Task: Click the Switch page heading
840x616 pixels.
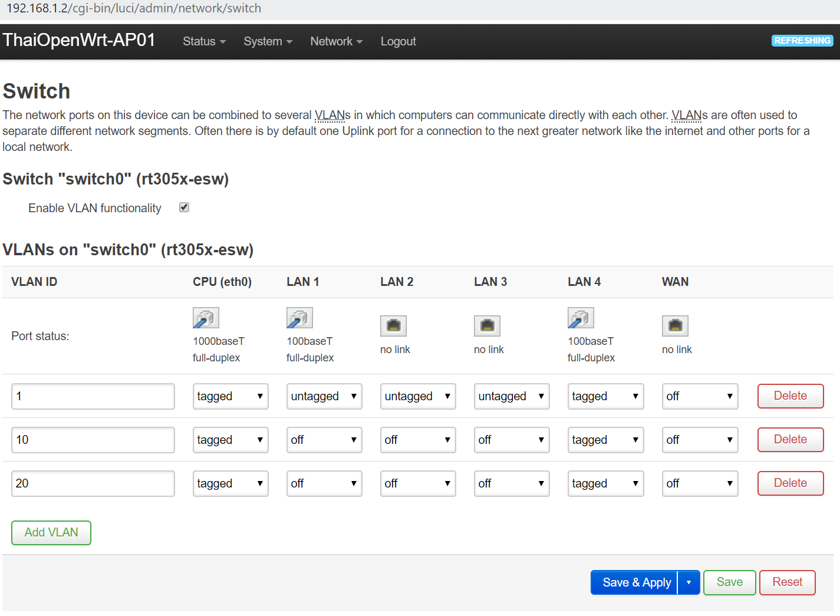Action: [x=37, y=91]
